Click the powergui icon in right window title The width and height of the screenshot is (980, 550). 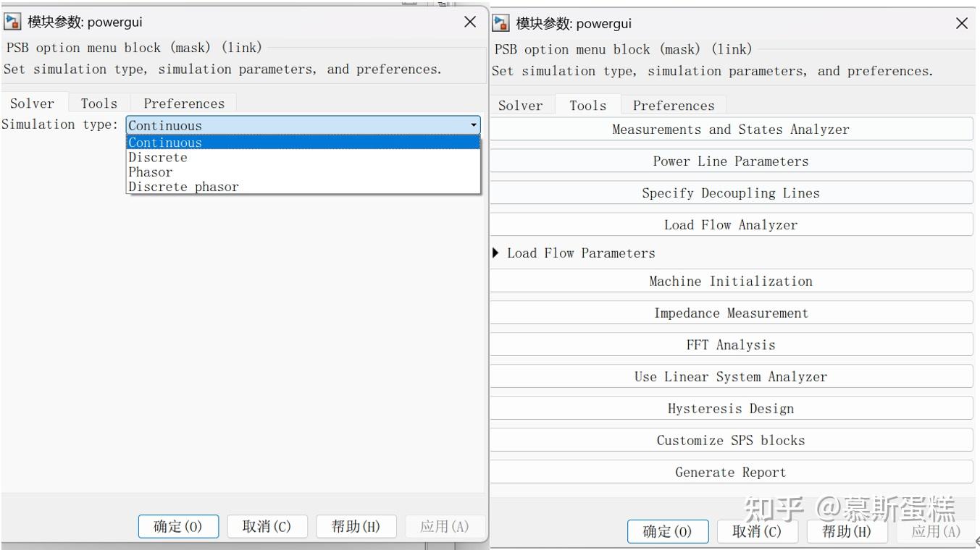tap(501, 23)
